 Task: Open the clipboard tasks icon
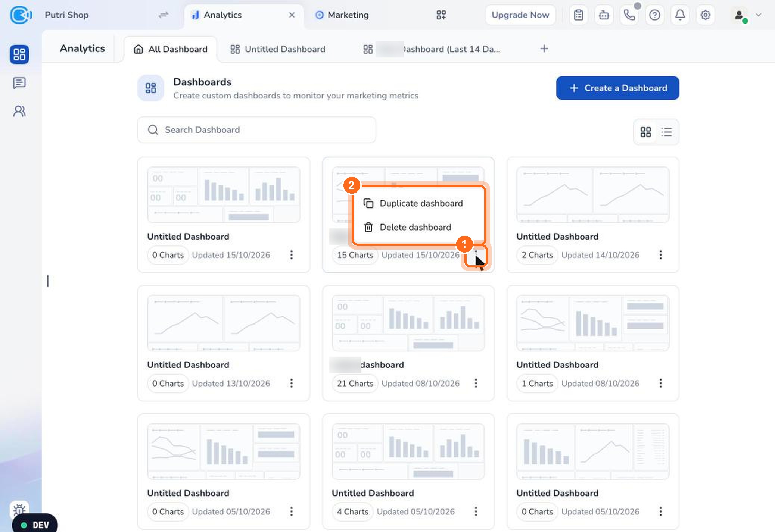coord(579,15)
